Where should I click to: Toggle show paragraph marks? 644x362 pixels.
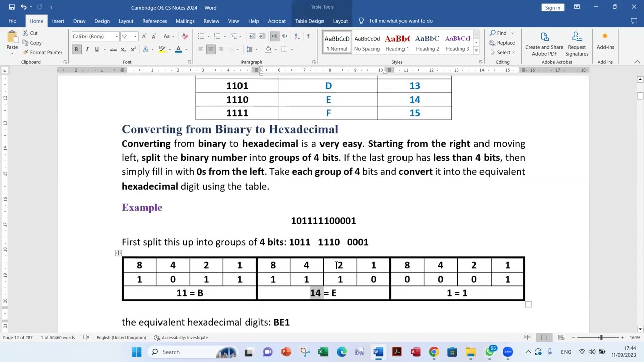[x=309, y=36]
